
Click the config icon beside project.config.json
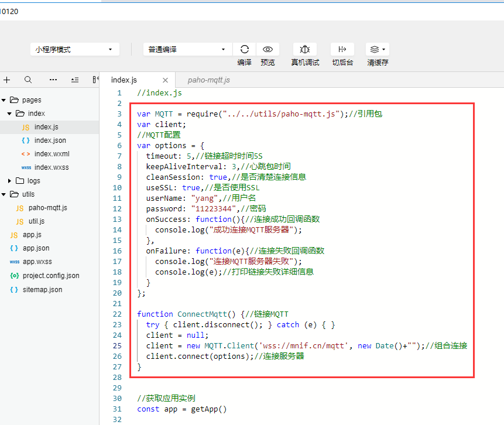(x=15, y=276)
